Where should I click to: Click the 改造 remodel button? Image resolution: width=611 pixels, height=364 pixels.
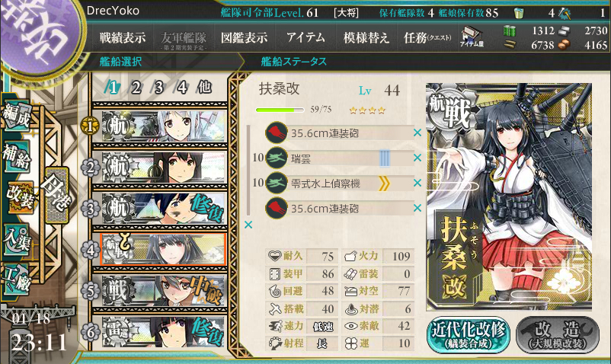[557, 335]
